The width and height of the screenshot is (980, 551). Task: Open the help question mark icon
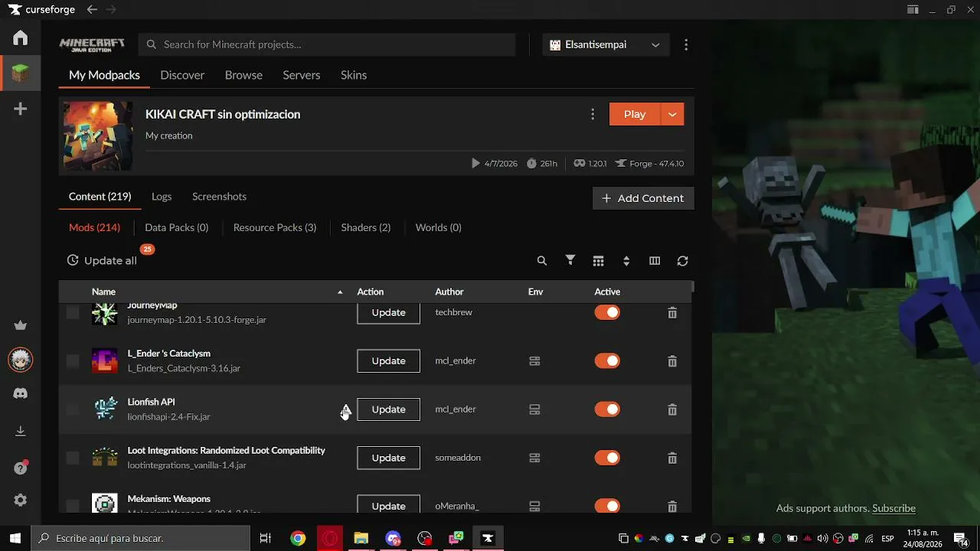tap(21, 468)
